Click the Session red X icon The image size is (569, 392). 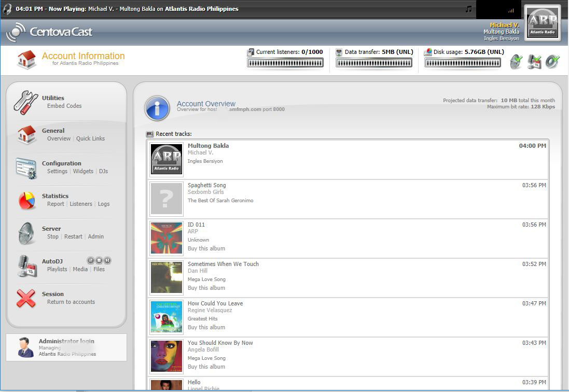tap(26, 299)
